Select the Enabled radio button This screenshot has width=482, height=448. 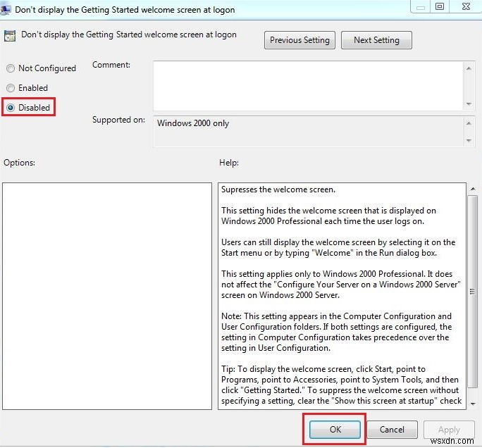coord(11,88)
